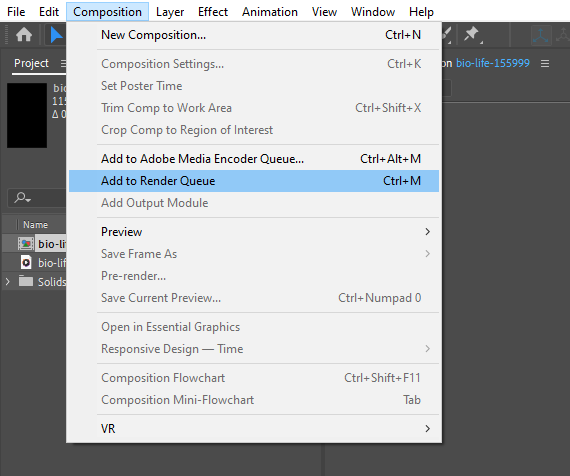
Task: Switch to the Project panel tab
Action: click(x=31, y=63)
